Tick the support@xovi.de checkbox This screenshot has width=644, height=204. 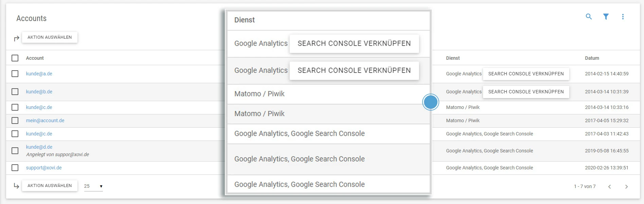(15, 168)
